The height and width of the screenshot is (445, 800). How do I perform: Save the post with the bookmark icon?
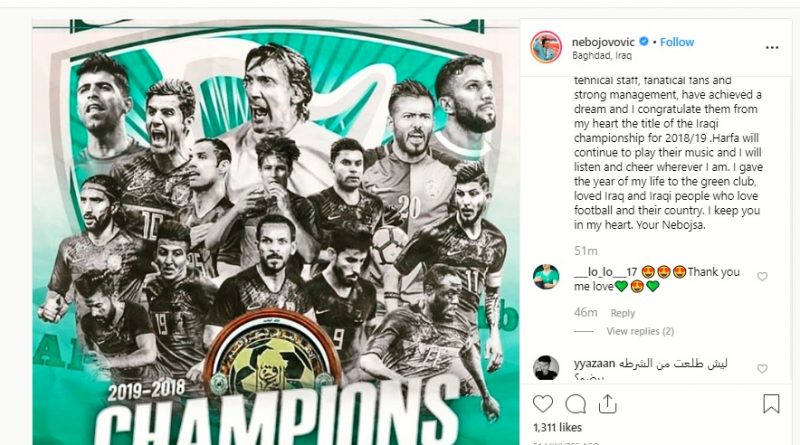[771, 404]
